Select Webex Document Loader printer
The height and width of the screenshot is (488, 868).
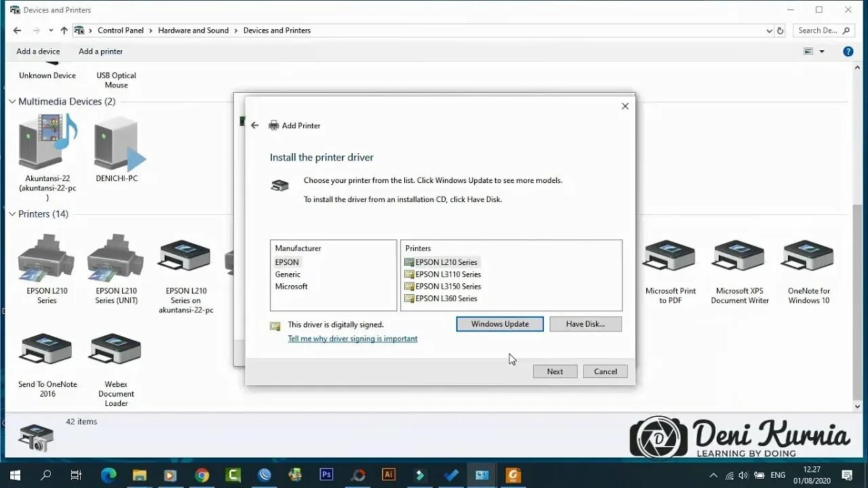116,369
